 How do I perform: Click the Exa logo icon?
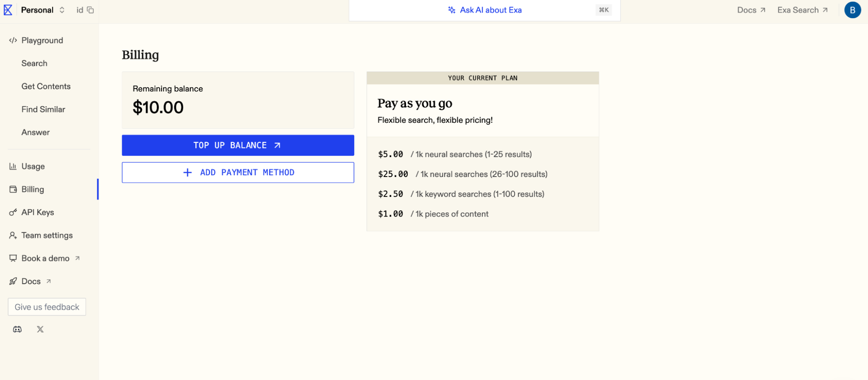coord(8,10)
